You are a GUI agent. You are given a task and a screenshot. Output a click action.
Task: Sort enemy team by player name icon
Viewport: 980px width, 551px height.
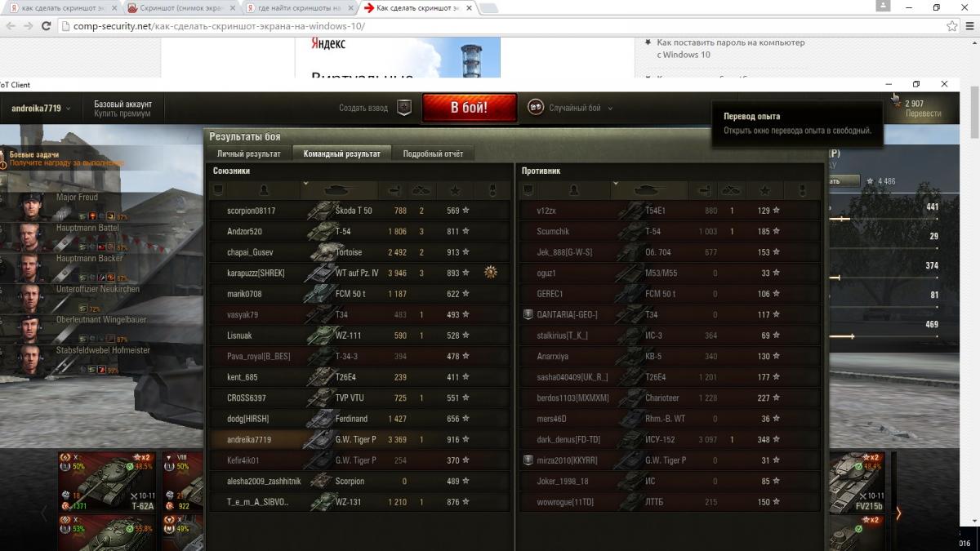[x=573, y=190]
